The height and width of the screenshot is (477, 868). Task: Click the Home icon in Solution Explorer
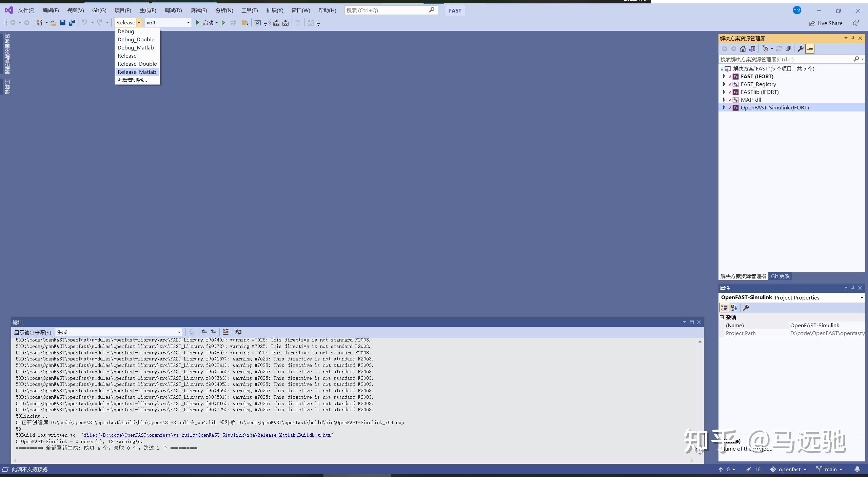pyautogui.click(x=743, y=49)
